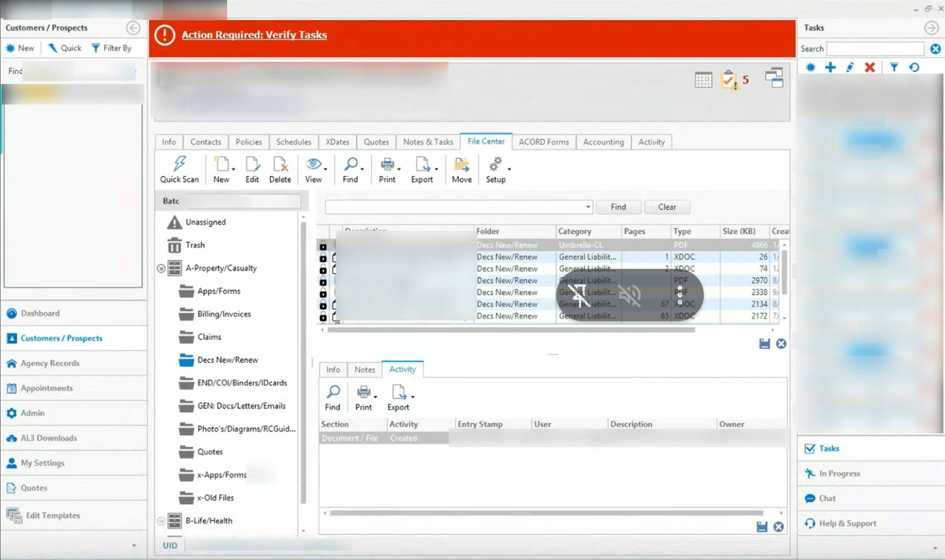This screenshot has width=945, height=560.
Task: Click the Print icon in File Center toolbar
Action: point(387,164)
